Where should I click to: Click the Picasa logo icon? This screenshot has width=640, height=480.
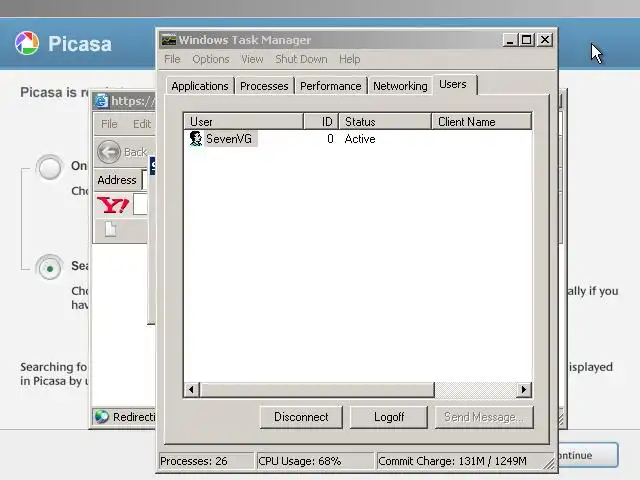coord(27,43)
